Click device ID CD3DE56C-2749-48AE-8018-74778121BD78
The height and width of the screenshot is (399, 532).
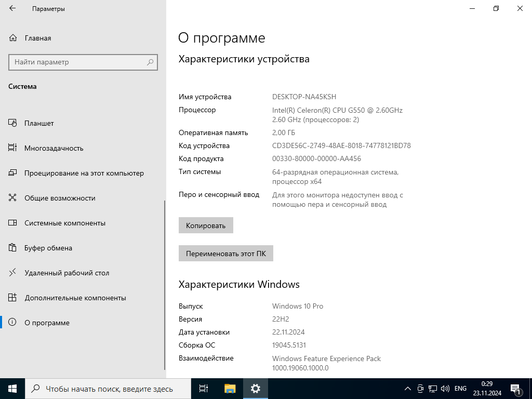pos(341,145)
